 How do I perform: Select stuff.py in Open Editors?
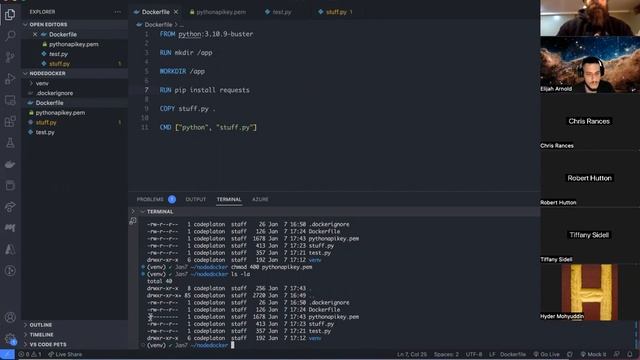pos(59,64)
